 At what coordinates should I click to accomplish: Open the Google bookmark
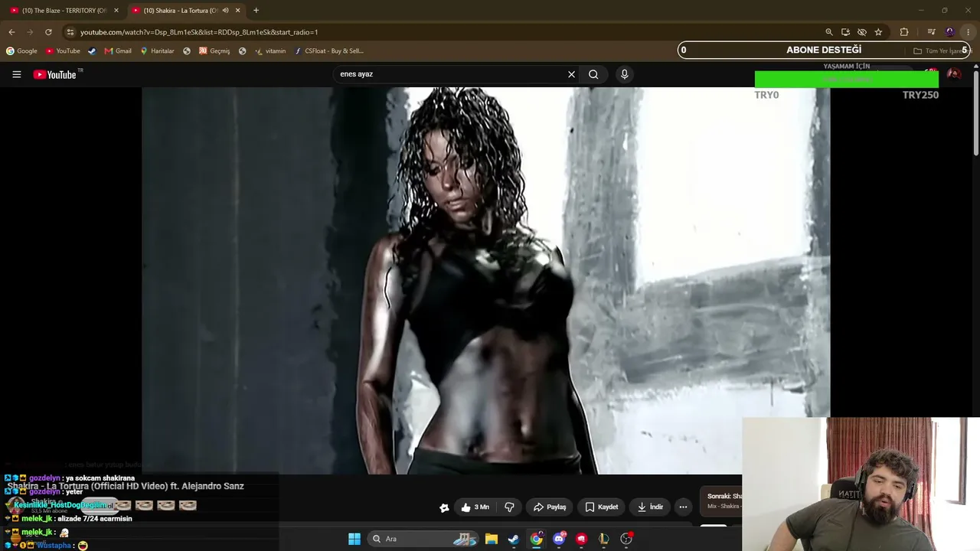tap(21, 51)
